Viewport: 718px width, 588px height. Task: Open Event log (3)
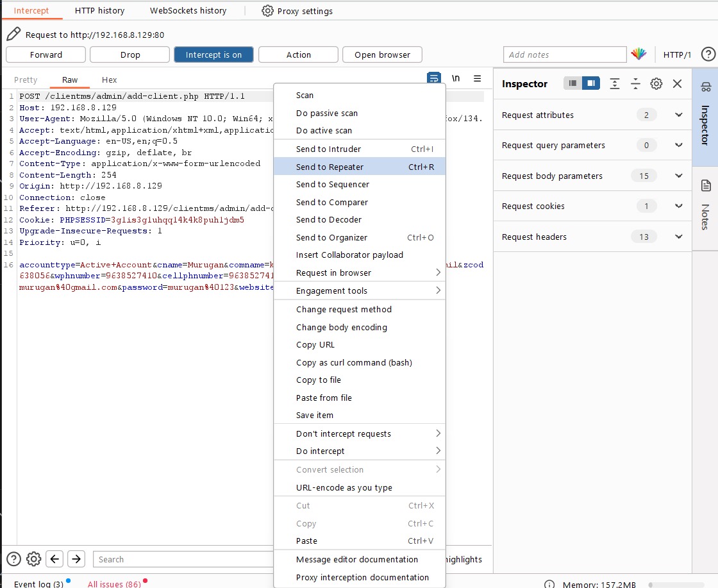[39, 584]
